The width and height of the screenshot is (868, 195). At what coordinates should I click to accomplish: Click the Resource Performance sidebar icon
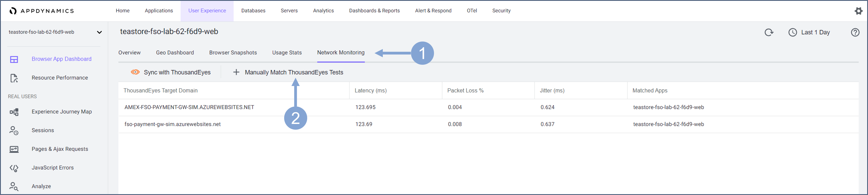point(14,78)
